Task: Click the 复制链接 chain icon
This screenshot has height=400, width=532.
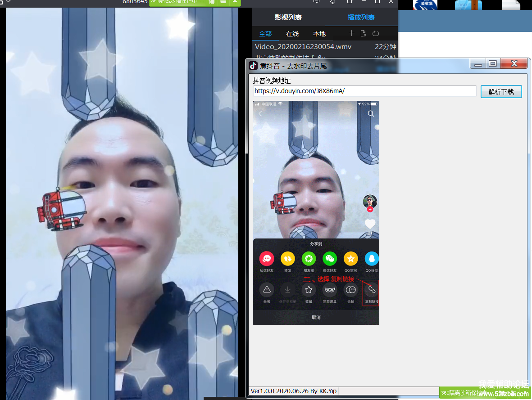Action: pyautogui.click(x=372, y=290)
